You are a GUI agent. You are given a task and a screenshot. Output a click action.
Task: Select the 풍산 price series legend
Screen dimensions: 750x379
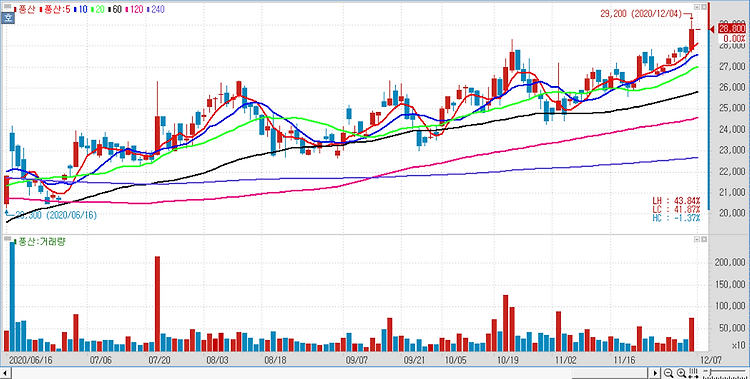tap(25, 10)
